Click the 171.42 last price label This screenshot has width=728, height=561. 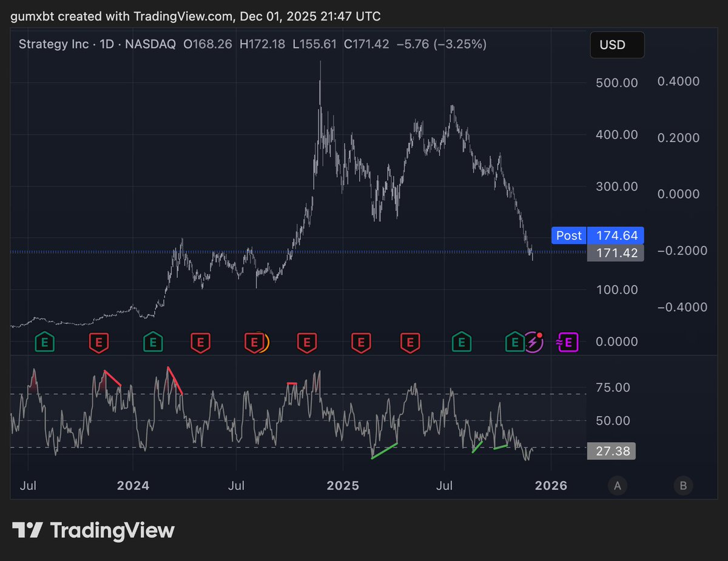[615, 253]
